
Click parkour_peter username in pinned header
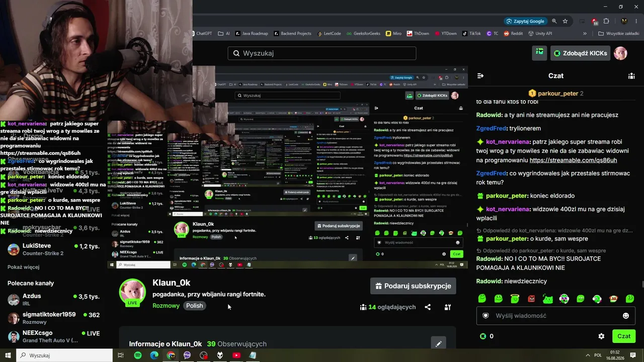[558, 94]
